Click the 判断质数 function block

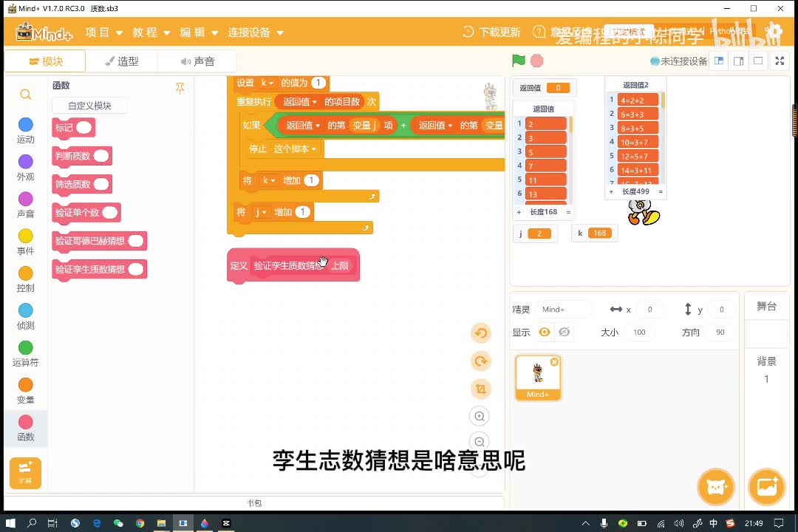point(81,156)
